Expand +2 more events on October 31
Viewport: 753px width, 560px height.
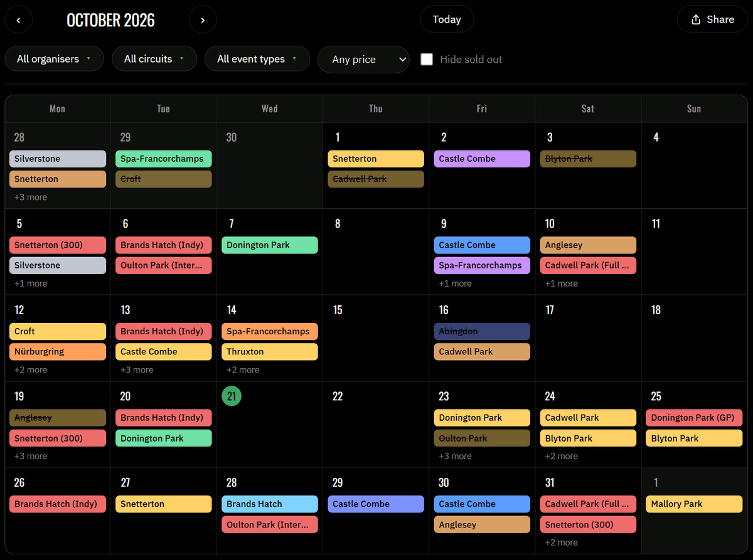click(561, 542)
